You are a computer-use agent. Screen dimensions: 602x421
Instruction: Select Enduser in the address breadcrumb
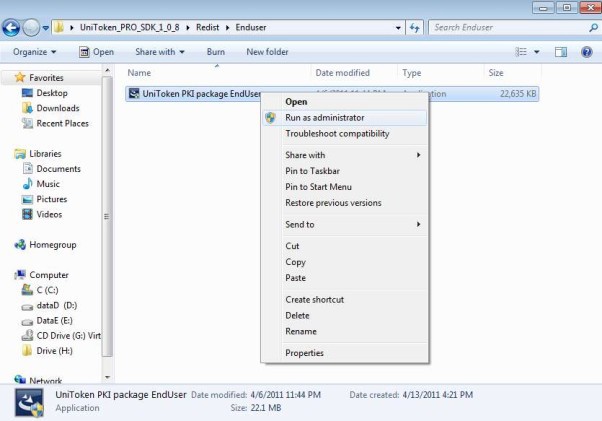(251, 27)
